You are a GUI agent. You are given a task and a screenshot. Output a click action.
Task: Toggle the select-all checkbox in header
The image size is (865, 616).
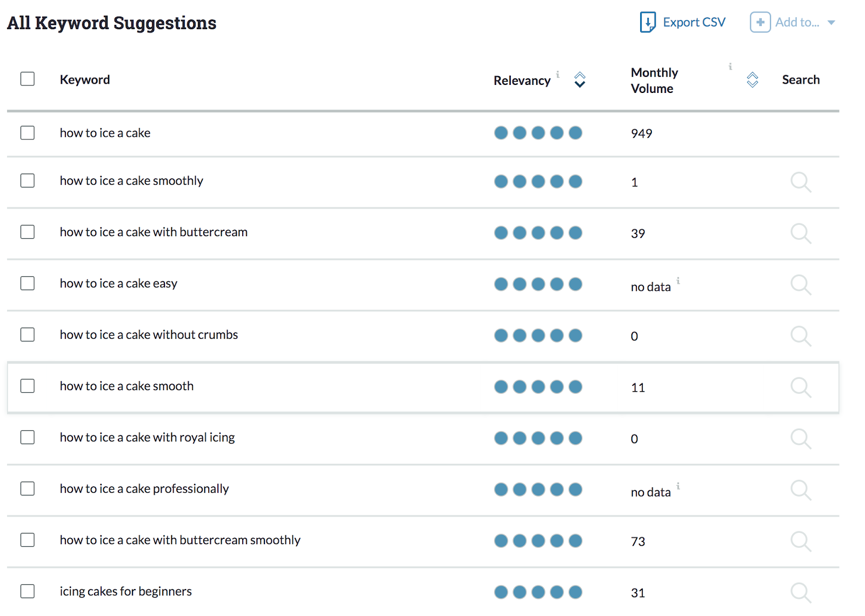coord(28,79)
